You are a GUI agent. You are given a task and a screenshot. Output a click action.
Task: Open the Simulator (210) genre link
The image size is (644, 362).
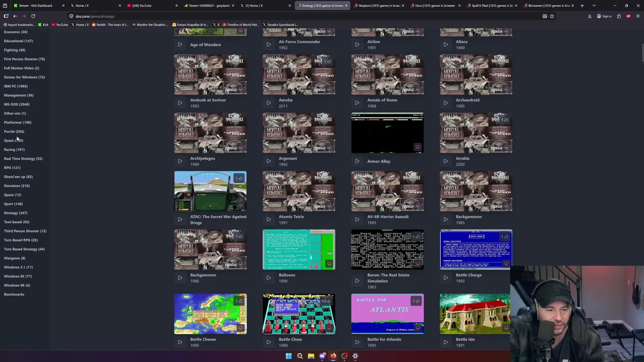point(17,186)
